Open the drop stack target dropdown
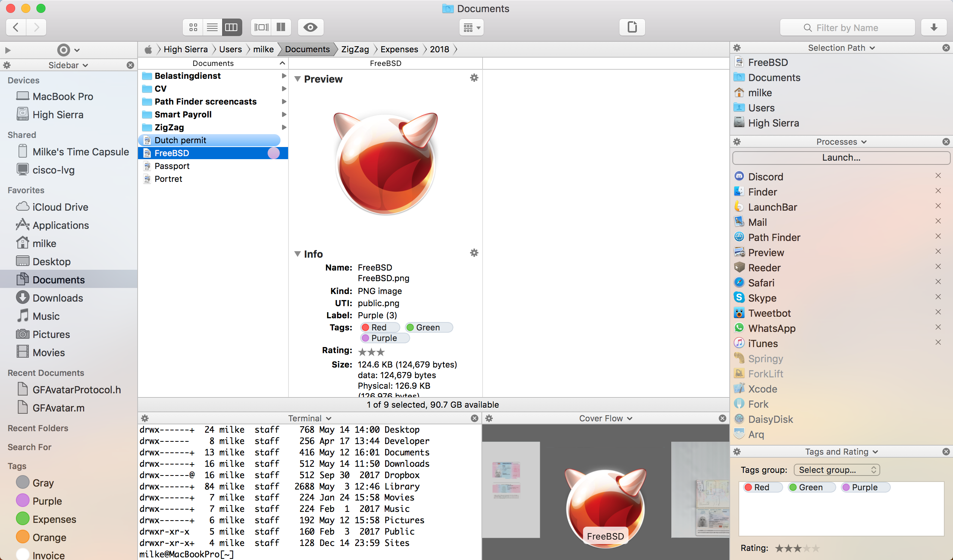Screen dimensions: 953x560 coord(69,50)
